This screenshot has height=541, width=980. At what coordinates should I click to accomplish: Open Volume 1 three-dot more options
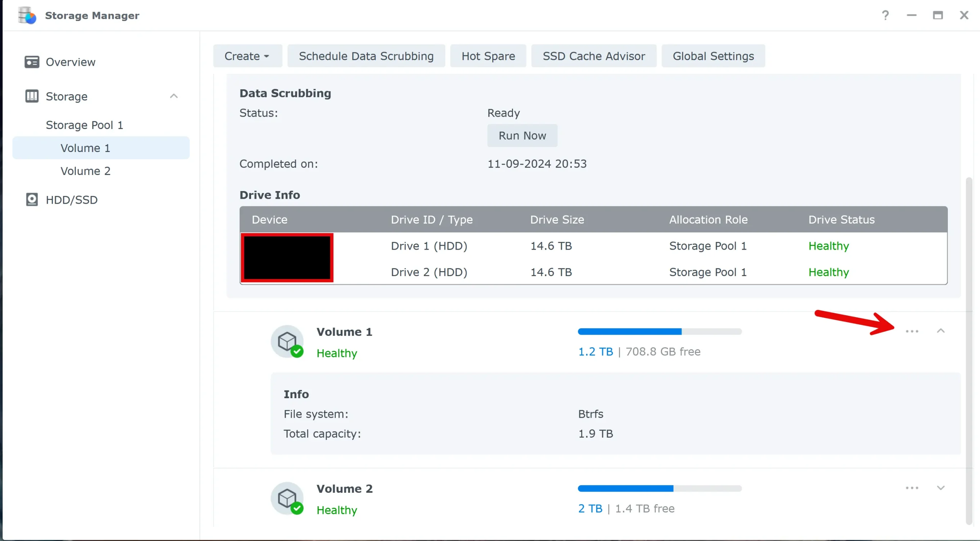(912, 331)
